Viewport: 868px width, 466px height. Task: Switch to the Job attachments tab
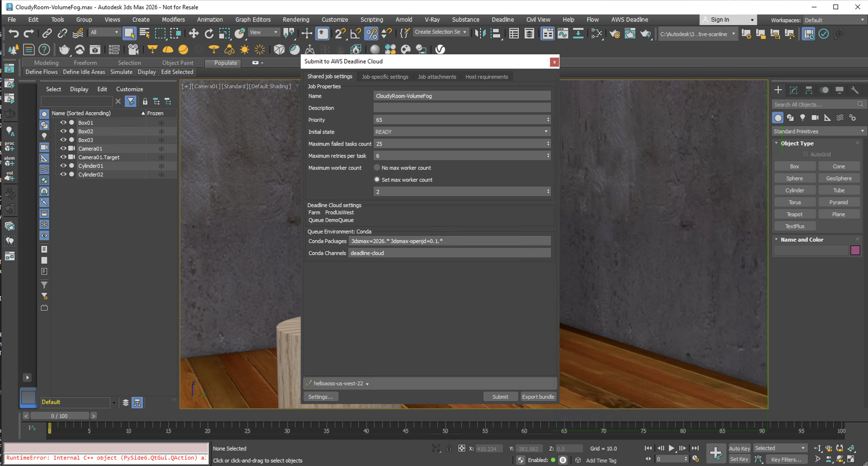437,76
